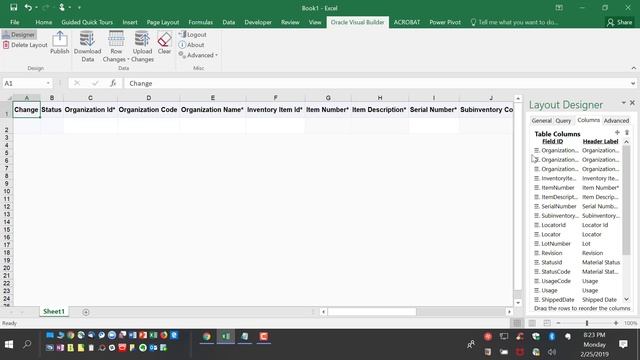Switch to the Insert ribbon tab
The width and height of the screenshot is (640, 360).
pyautogui.click(x=130, y=22)
